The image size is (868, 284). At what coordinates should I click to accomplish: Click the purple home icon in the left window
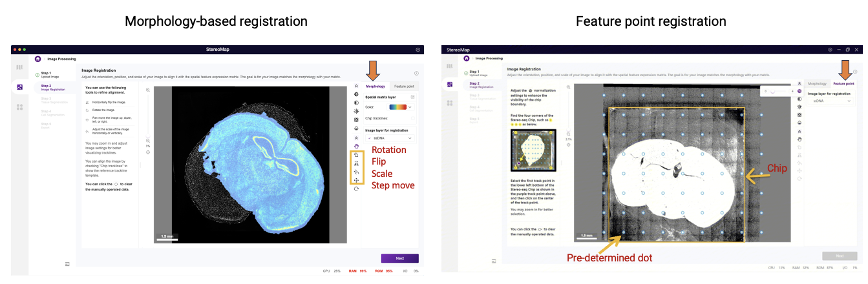point(37,59)
